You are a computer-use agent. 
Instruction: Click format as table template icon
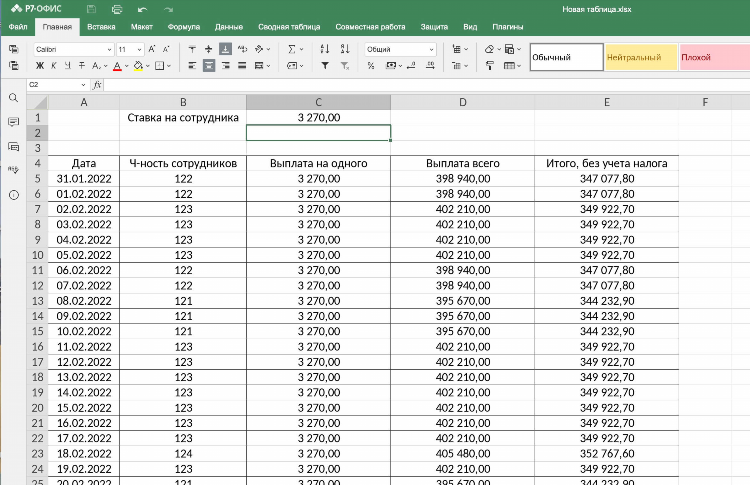(x=510, y=66)
